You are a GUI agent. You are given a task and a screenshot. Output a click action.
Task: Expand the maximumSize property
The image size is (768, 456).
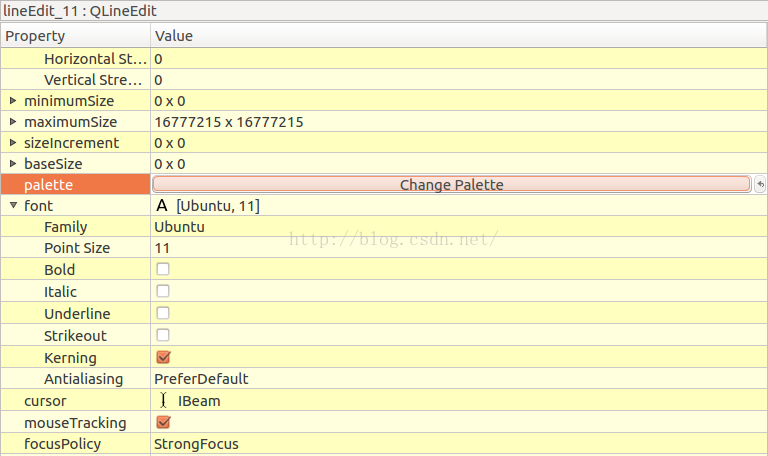tap(13, 121)
